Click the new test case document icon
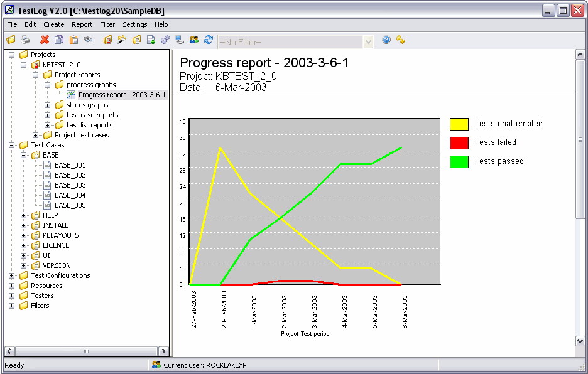 (151, 40)
